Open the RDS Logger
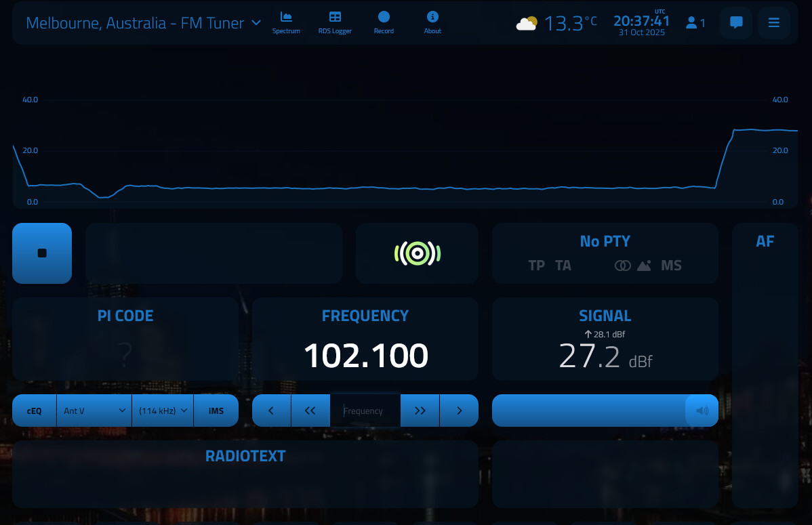This screenshot has height=525, width=812. click(335, 22)
